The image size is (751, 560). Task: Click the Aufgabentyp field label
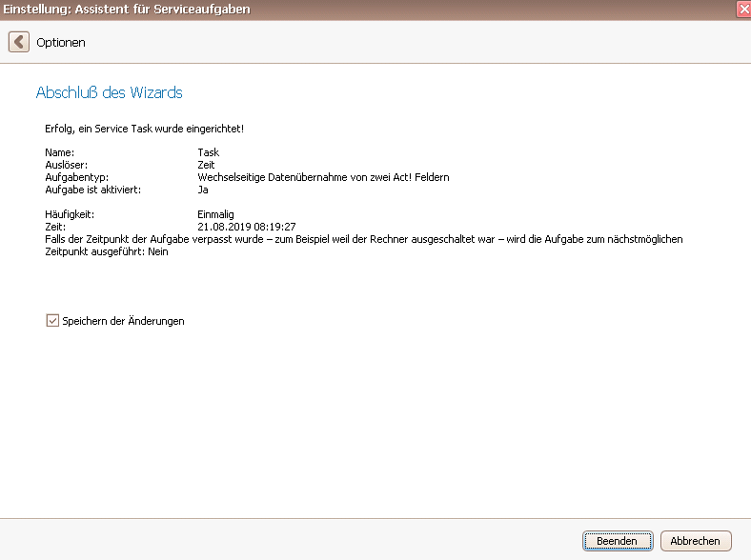76,177
